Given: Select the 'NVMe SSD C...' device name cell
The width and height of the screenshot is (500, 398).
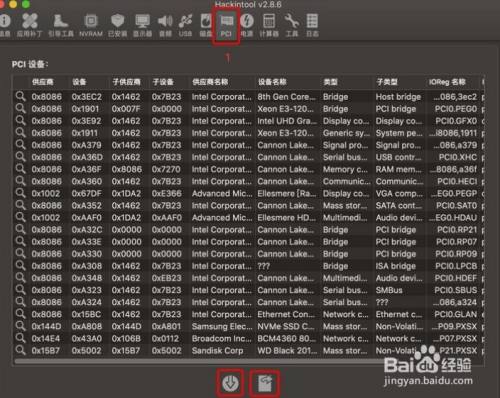Looking at the screenshot, I should tap(287, 326).
